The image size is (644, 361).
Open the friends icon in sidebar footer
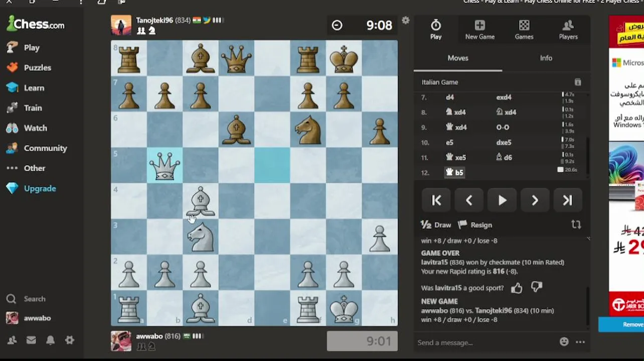click(12, 340)
